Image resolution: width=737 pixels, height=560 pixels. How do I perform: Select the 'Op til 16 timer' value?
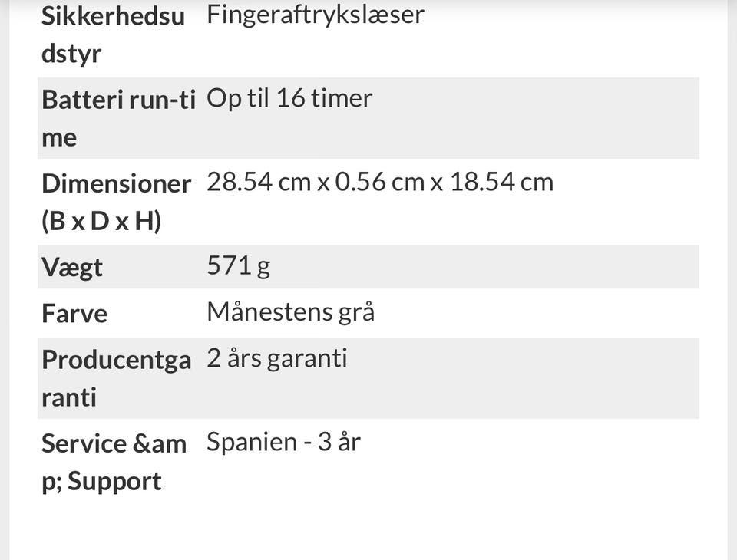tap(289, 98)
